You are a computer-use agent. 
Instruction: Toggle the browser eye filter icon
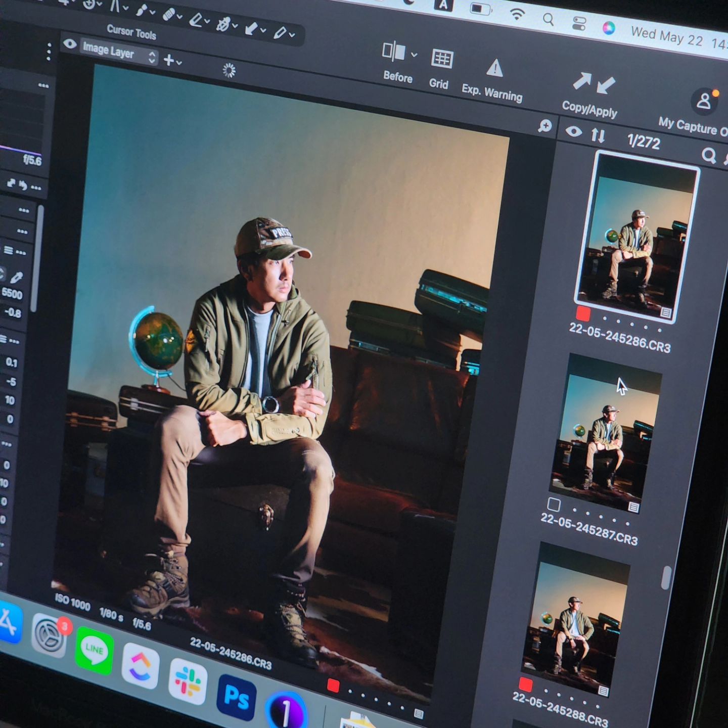[573, 131]
